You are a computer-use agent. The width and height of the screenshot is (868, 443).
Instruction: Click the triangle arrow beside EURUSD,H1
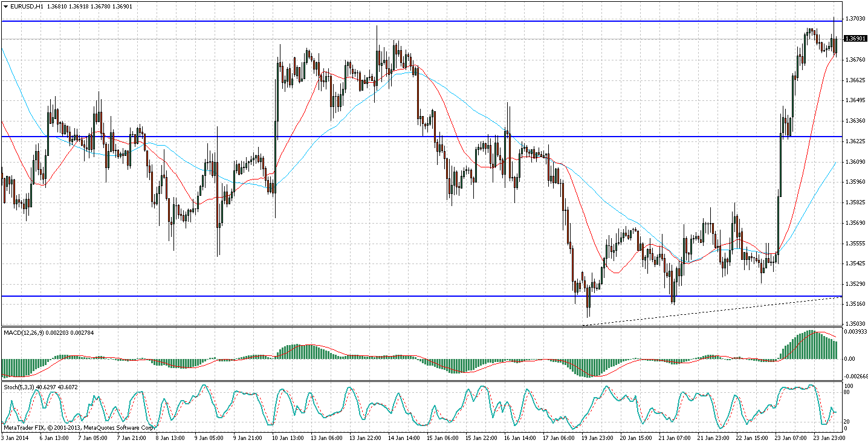tap(6, 6)
